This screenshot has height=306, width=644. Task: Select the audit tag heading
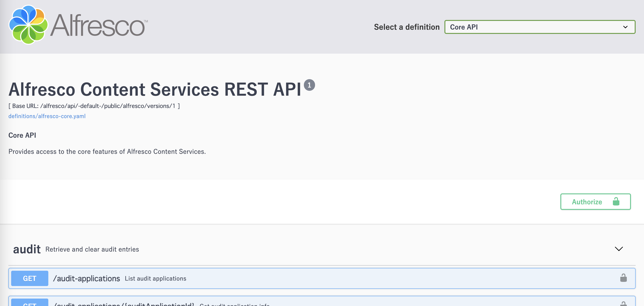coord(27,249)
